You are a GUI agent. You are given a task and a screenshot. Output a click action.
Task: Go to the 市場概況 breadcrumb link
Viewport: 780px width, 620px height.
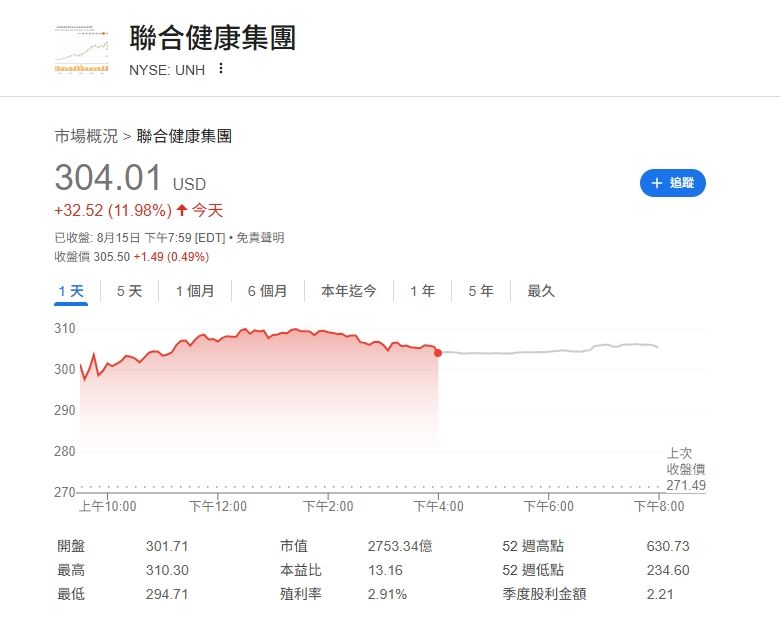coord(86,136)
